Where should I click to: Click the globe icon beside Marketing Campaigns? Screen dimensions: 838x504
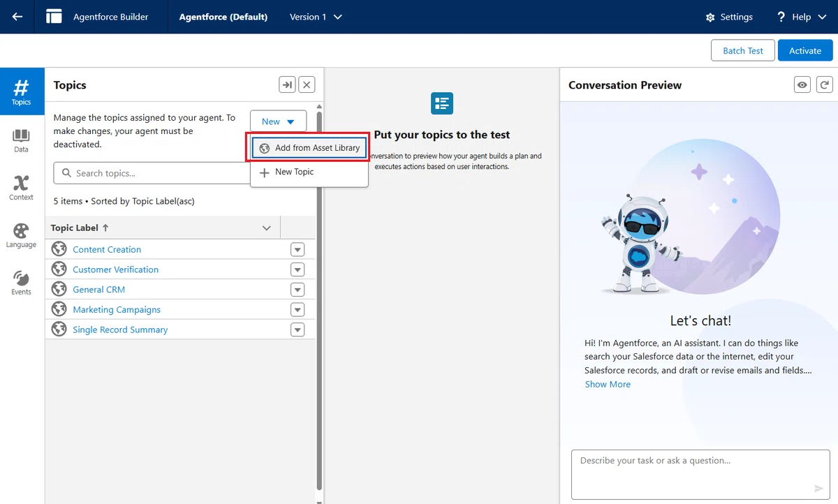point(59,309)
